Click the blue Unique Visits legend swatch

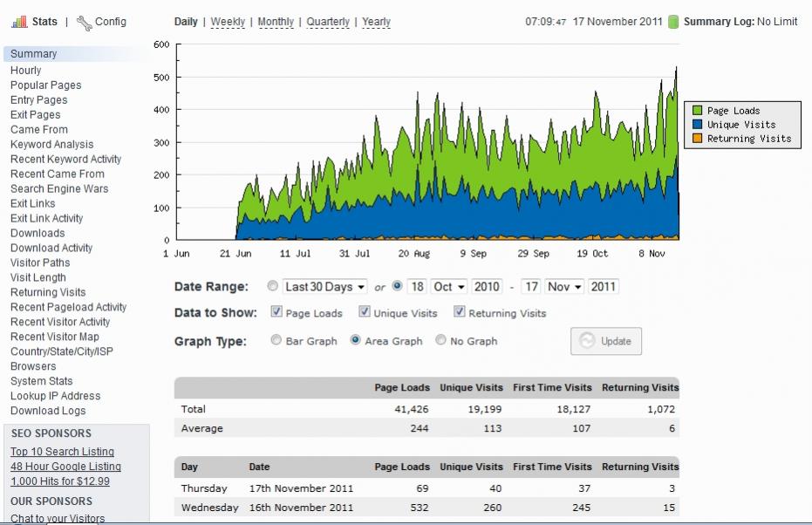tap(697, 125)
